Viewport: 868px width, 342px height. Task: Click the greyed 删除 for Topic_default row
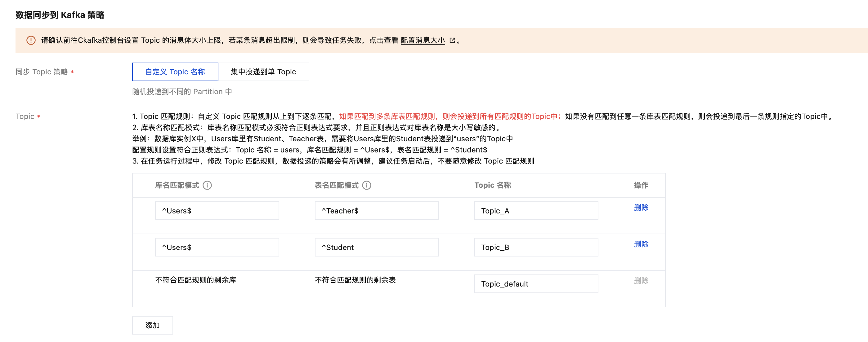click(641, 280)
